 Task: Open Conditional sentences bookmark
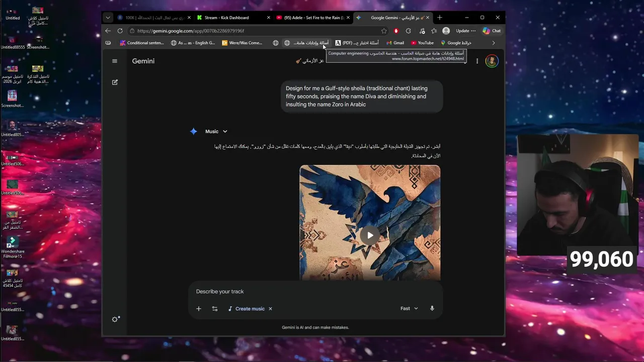point(142,43)
